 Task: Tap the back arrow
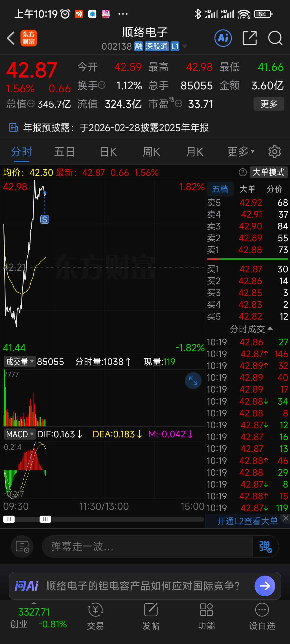click(x=11, y=38)
